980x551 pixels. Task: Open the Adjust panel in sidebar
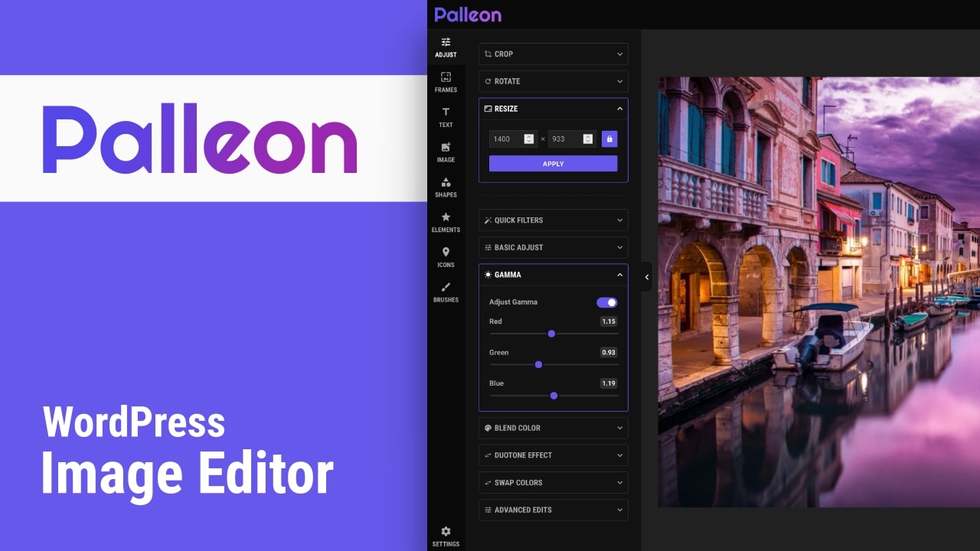point(446,47)
